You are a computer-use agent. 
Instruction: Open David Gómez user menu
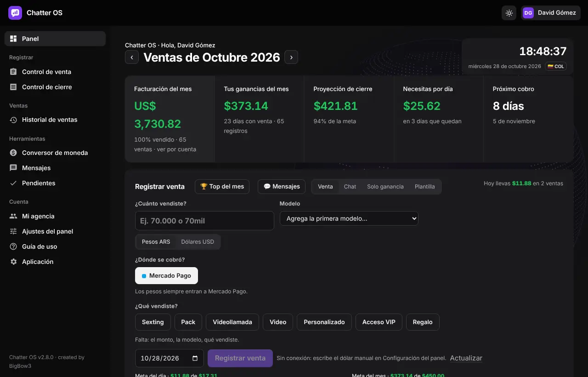tap(551, 13)
